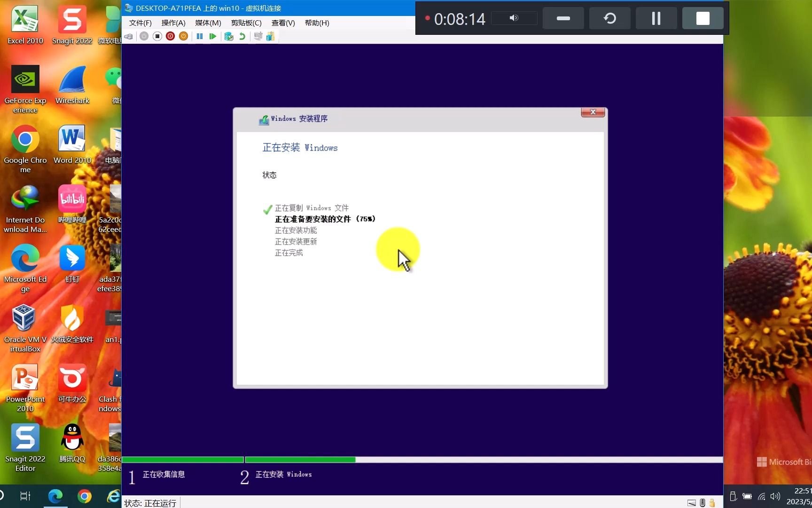Screen dimensions: 812x508
Task: Open the share/zip toolbar icon at toolbar end
Action: tap(271, 36)
